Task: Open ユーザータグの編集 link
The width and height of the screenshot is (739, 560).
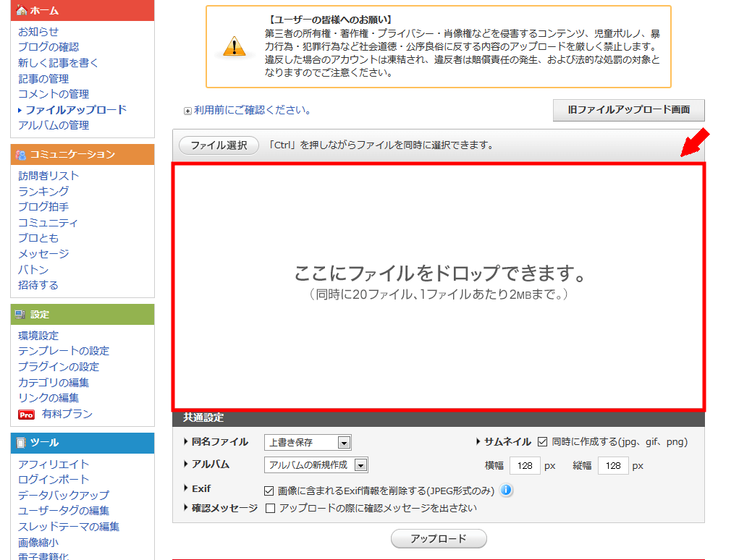Action: click(64, 511)
